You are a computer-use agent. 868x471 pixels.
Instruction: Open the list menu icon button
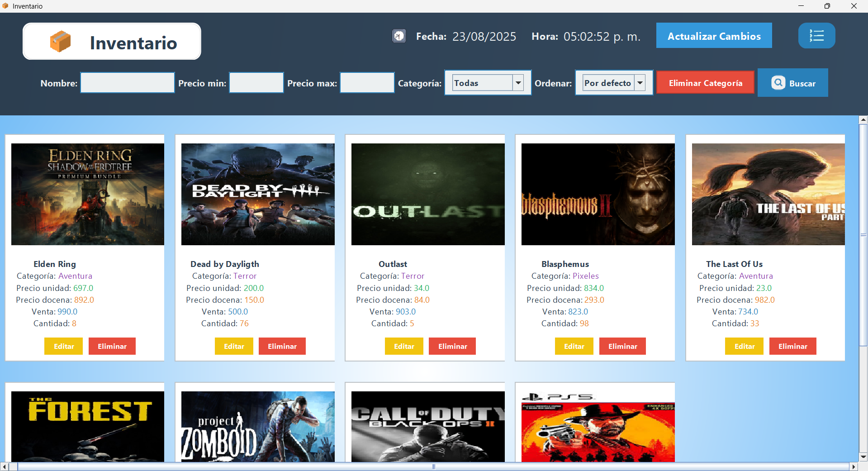(816, 36)
